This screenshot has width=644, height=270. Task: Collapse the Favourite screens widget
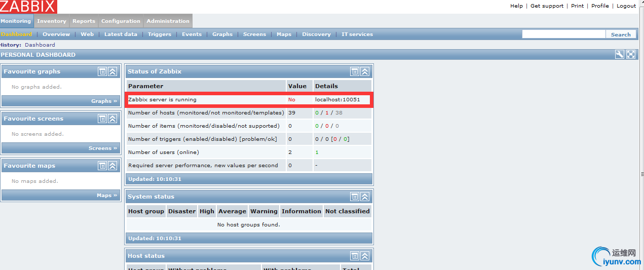pyautogui.click(x=112, y=119)
